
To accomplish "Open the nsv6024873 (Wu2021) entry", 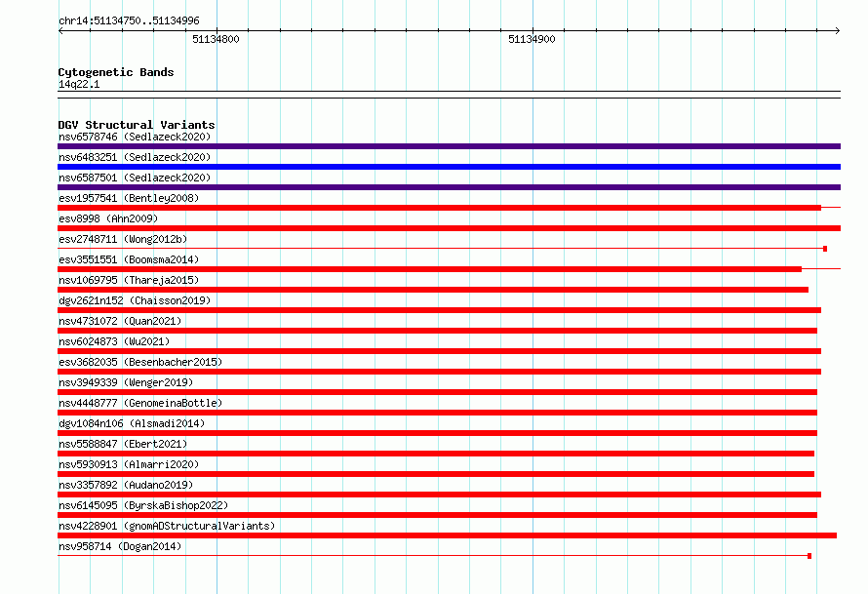I will tap(114, 341).
